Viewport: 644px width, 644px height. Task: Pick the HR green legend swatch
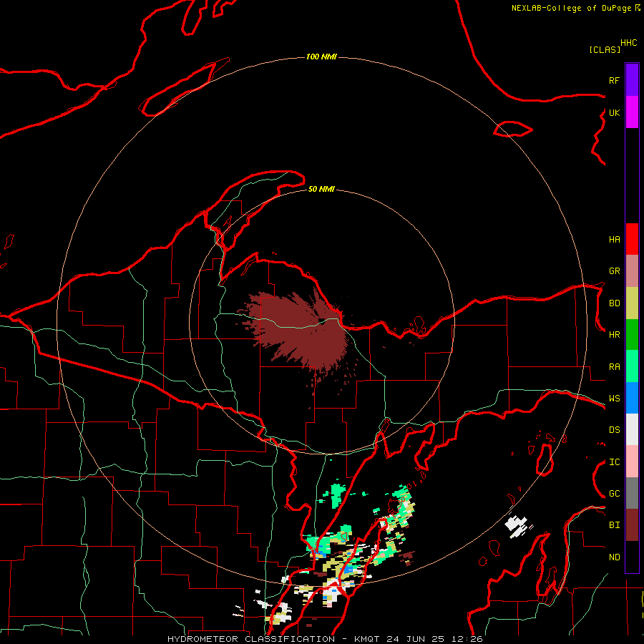tap(632, 335)
